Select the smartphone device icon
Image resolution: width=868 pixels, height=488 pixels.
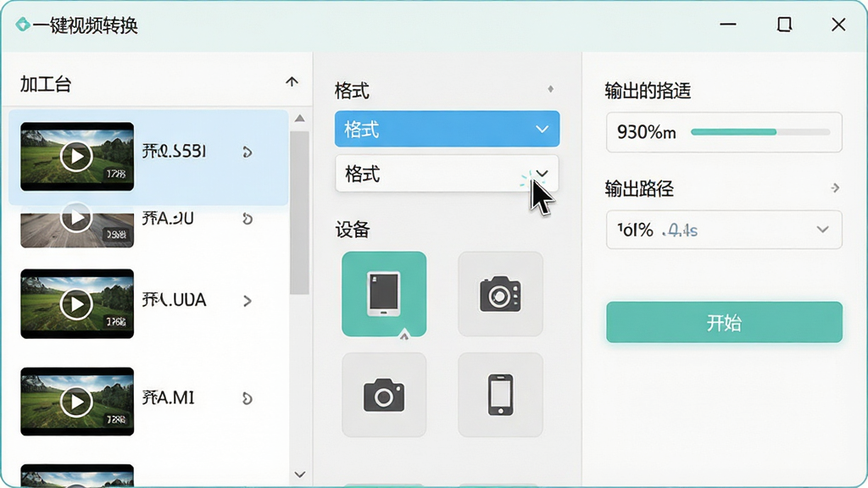pos(500,395)
